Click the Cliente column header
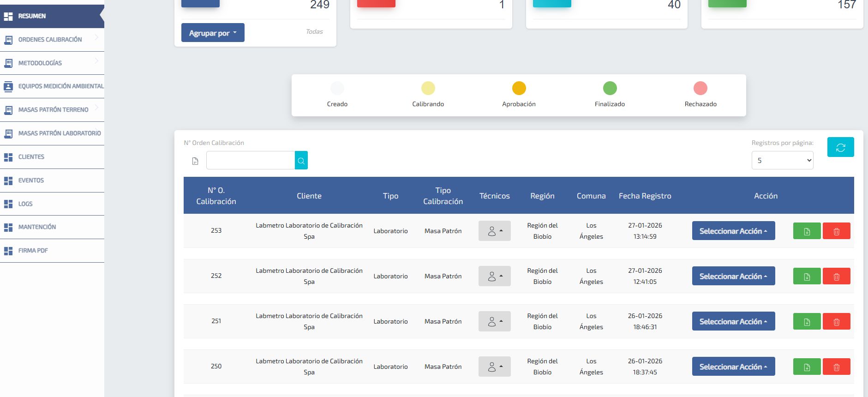This screenshot has width=868, height=397. click(x=309, y=196)
